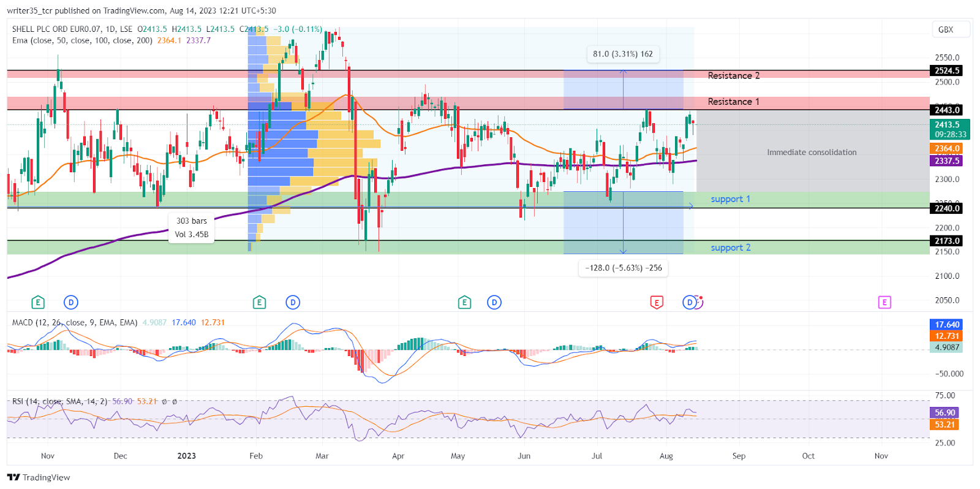Click the 81.0 (3.31%) 162 measurement label
980x489 pixels.
click(x=623, y=54)
